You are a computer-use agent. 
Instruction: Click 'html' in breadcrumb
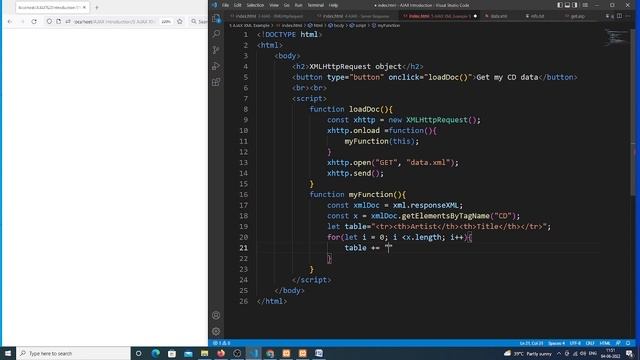tap(318, 25)
